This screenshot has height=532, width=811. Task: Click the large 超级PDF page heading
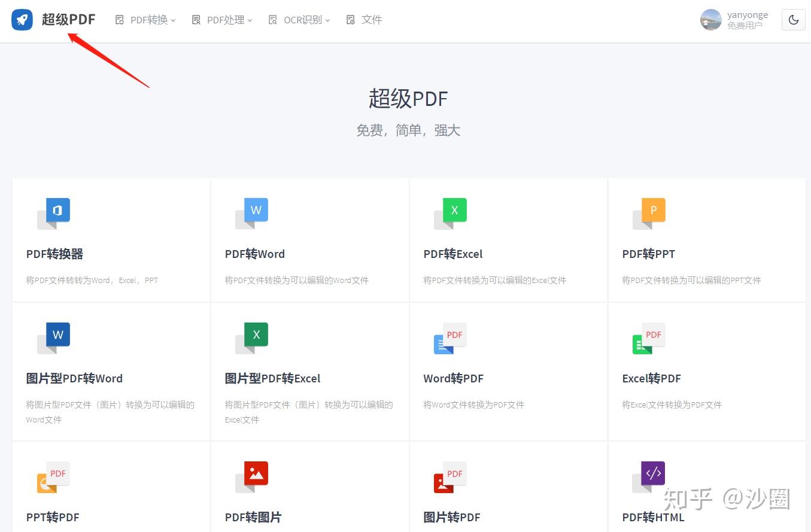408,98
